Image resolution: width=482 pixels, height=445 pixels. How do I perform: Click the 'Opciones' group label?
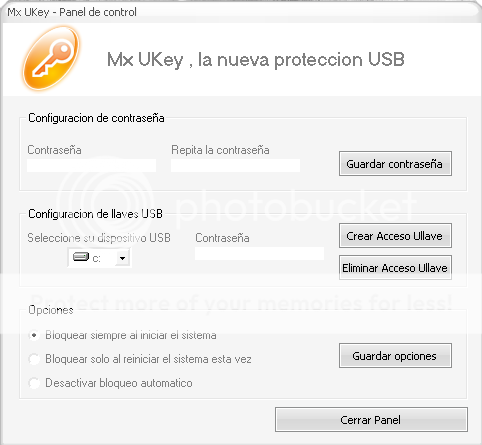[x=51, y=310]
